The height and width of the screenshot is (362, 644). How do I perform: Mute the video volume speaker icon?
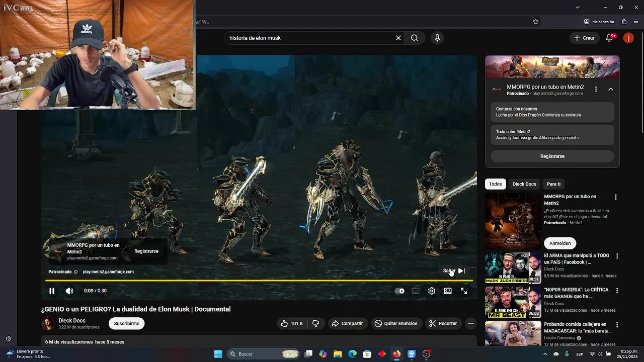tap(69, 291)
